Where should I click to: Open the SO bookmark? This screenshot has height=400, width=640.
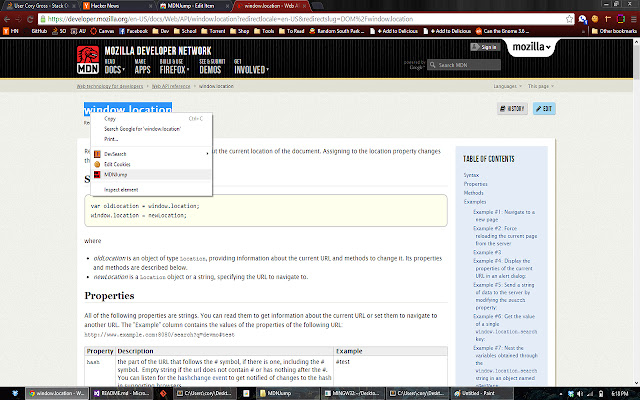tap(59, 31)
